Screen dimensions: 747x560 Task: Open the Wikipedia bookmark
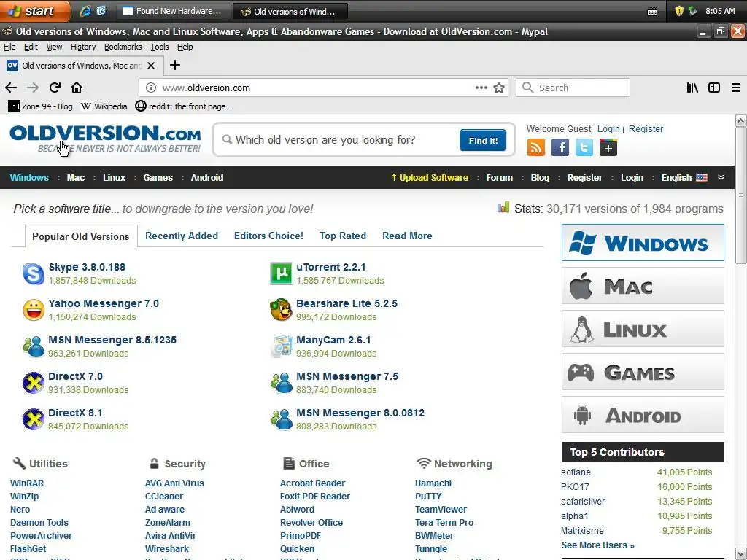pyautogui.click(x=104, y=106)
